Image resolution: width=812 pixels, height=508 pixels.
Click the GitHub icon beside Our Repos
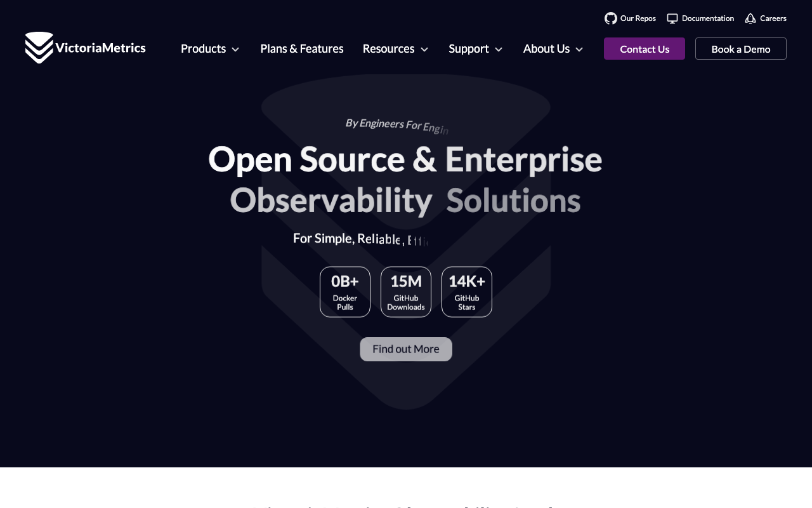click(x=611, y=18)
